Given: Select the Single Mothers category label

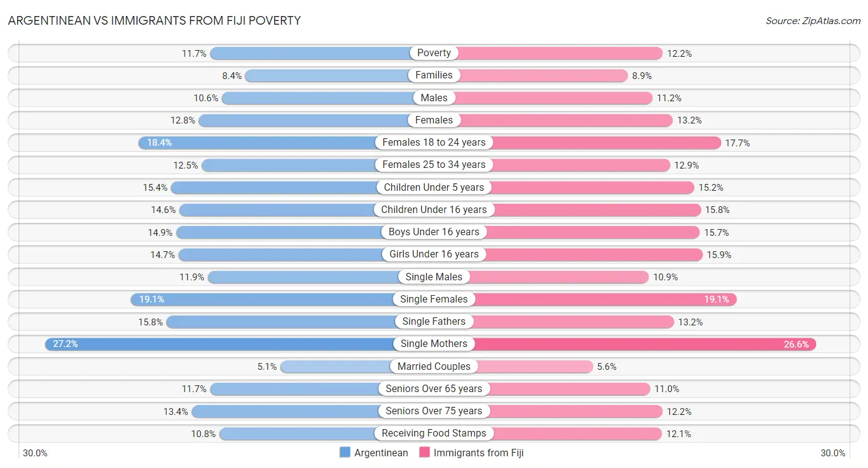Looking at the screenshot, I should tap(434, 344).
